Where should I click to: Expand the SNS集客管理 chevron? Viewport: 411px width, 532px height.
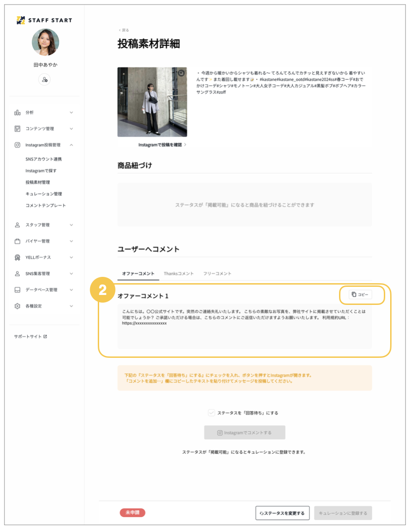tap(71, 273)
